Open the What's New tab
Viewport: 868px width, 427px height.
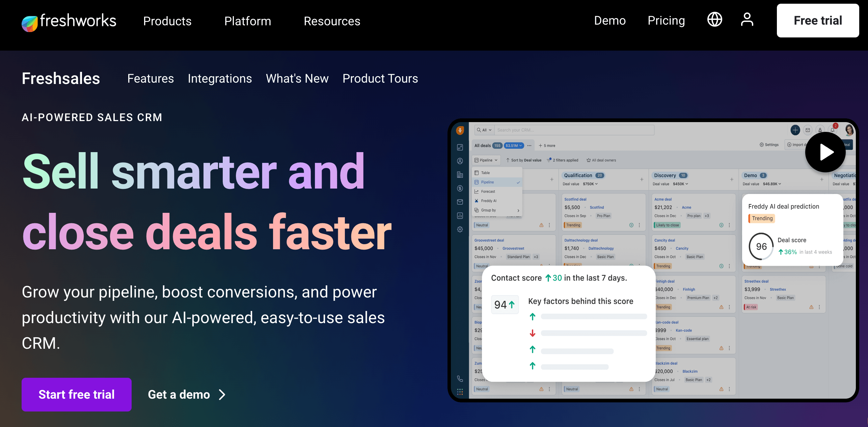(x=297, y=79)
